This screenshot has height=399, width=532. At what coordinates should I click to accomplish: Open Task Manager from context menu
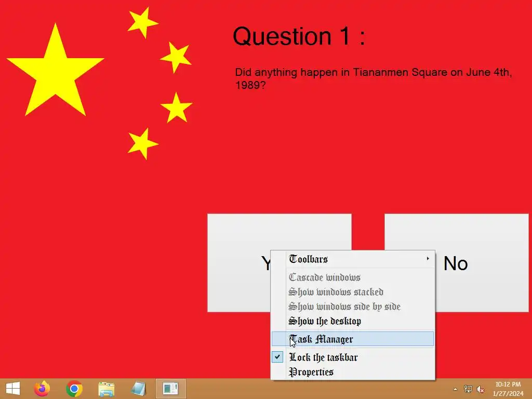tap(353, 339)
